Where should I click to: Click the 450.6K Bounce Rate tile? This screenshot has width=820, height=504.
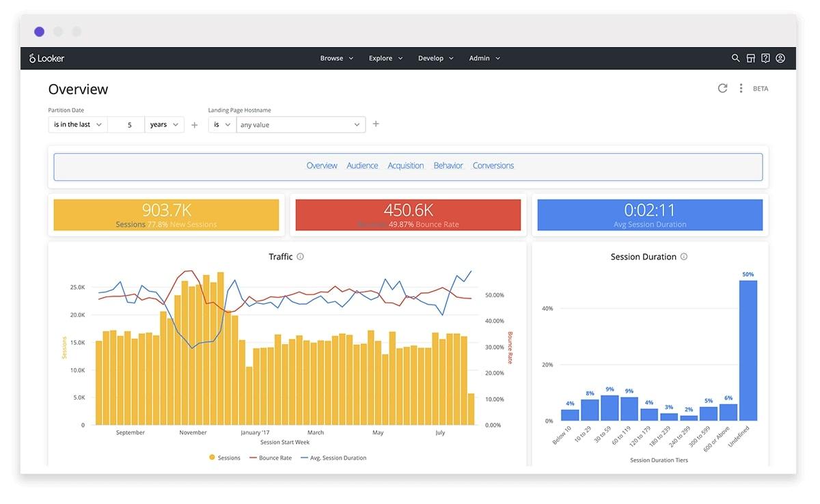click(408, 214)
